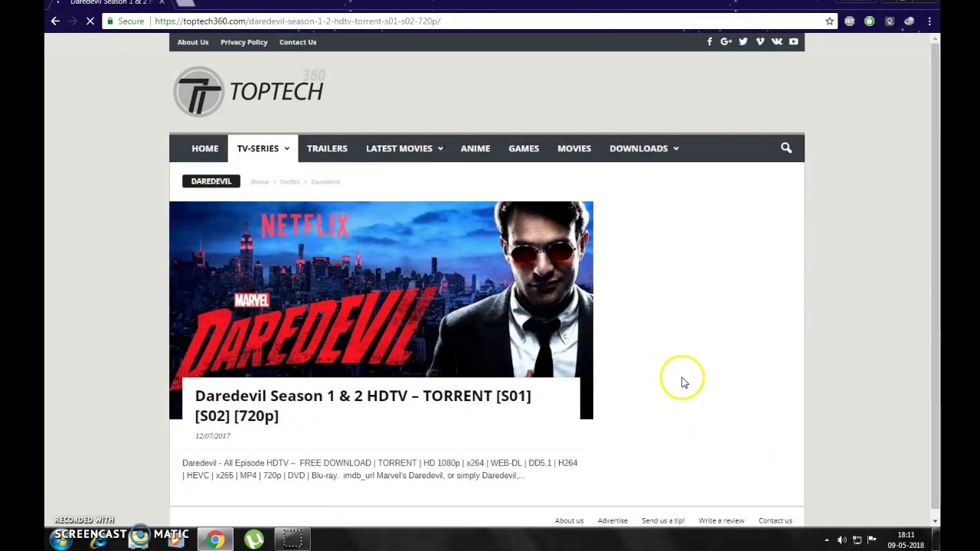Click the browser address bar URL
The width and height of the screenshot is (980, 551).
coord(297,21)
